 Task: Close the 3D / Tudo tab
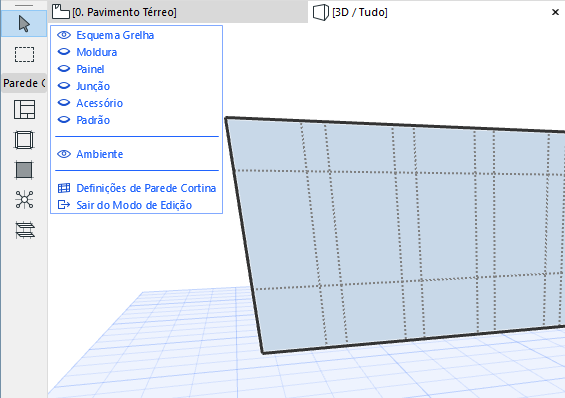555,12
